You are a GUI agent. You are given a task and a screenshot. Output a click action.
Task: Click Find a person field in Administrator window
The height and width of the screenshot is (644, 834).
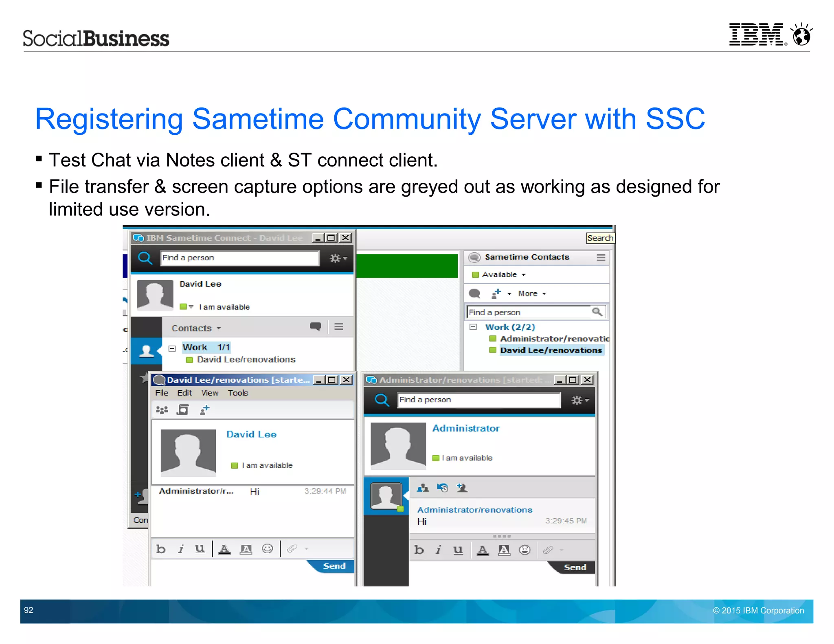(479, 400)
